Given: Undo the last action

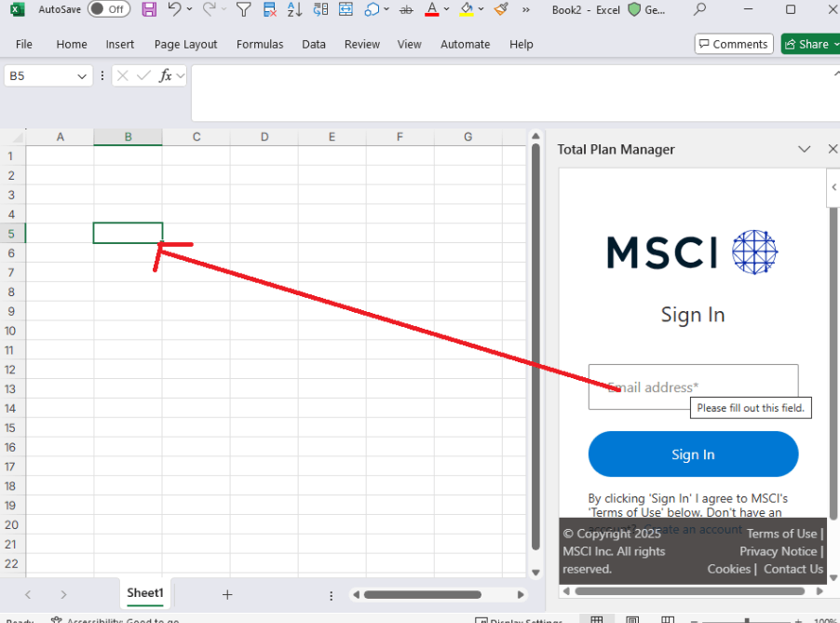Looking at the screenshot, I should [x=174, y=9].
